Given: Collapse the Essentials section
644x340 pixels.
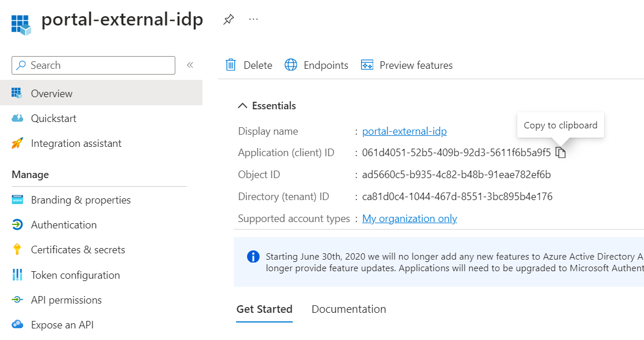Looking at the screenshot, I should tap(242, 105).
